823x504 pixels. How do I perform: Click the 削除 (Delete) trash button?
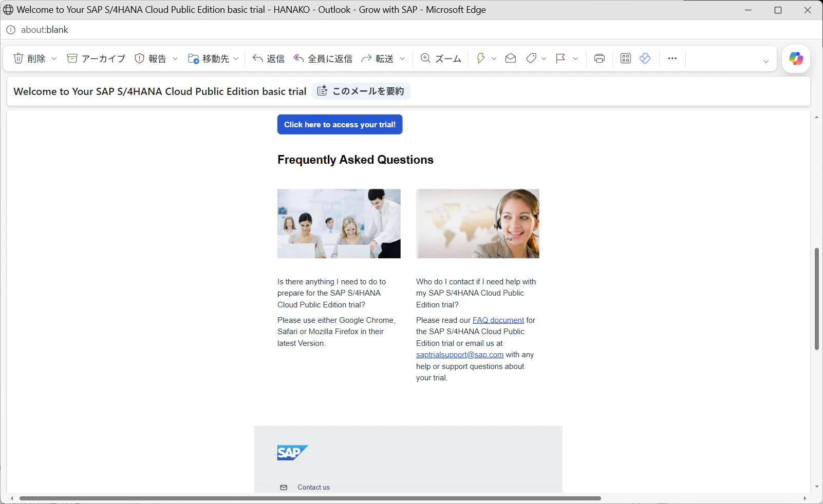[29, 59]
